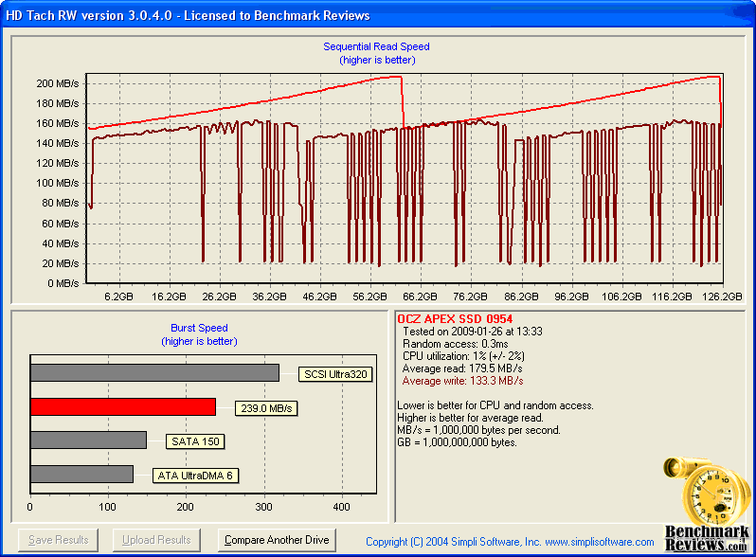Click the 36.2GB axis label
This screenshot has width=756, height=557.
click(269, 296)
